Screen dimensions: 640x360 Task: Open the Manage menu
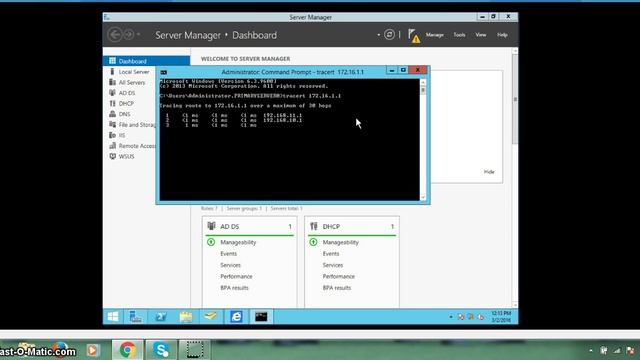pyautogui.click(x=435, y=35)
